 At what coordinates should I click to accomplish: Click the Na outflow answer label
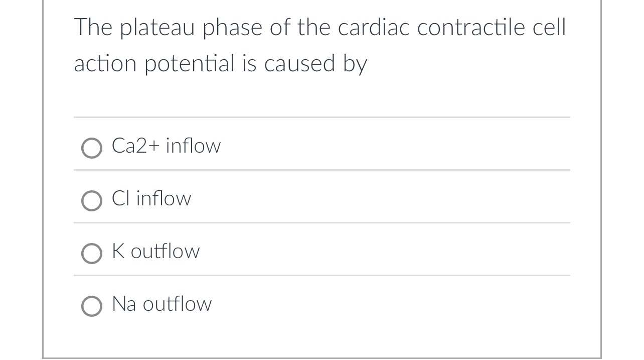coord(162,304)
